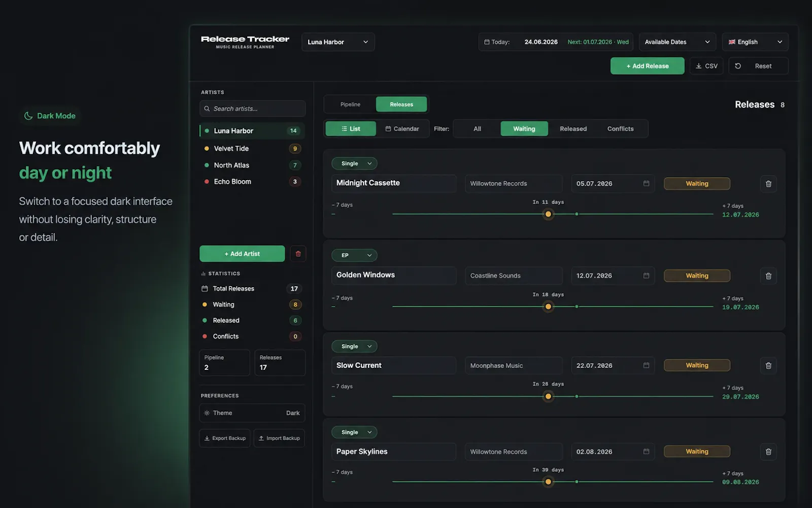Delete the Paper Skylines release via trash icon
This screenshot has width=812, height=508.
[768, 452]
